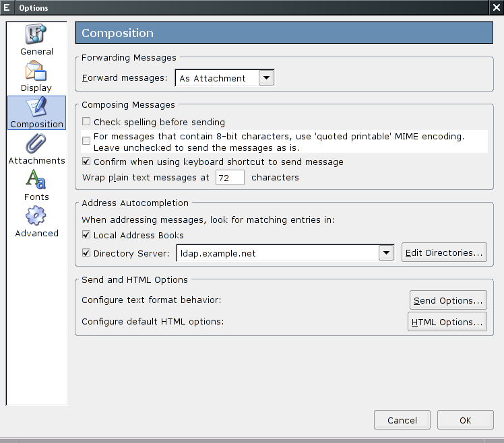504x443 pixels.
Task: Open Send Options dialog
Action: 448,300
